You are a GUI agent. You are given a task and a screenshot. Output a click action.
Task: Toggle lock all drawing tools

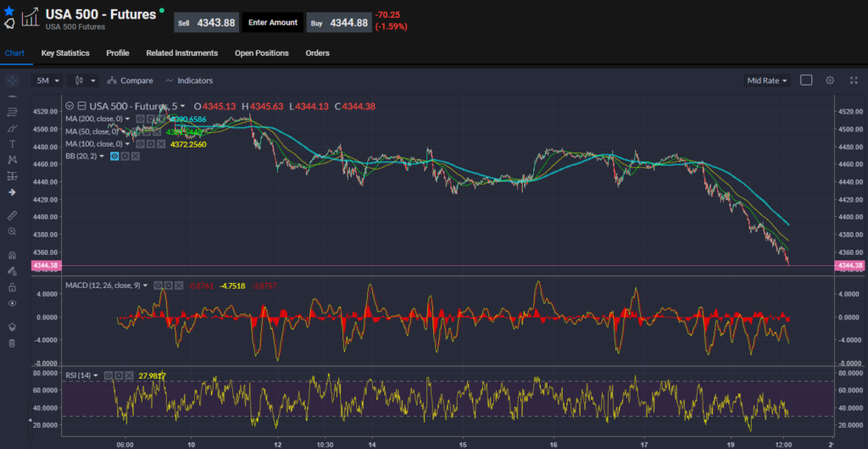click(12, 287)
